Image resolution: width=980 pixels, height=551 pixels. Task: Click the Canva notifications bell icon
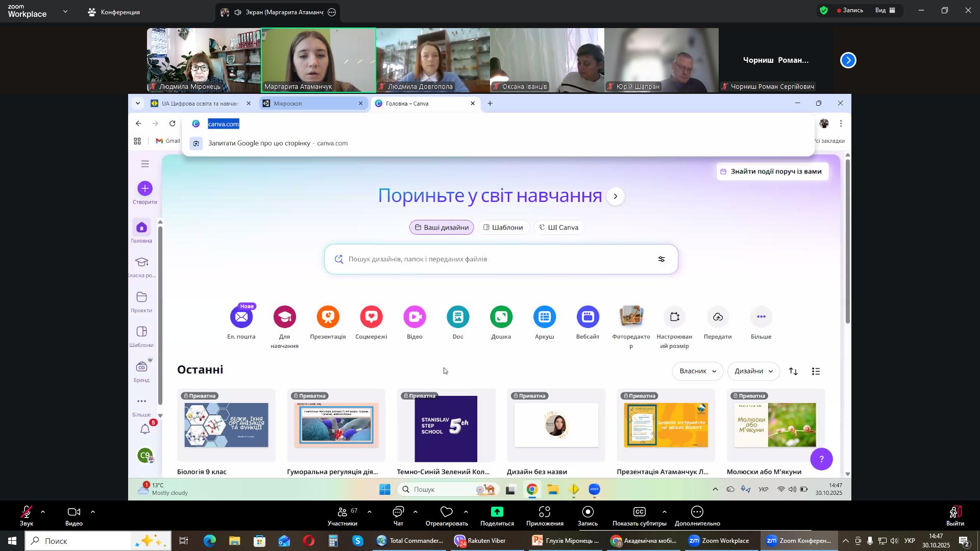pyautogui.click(x=145, y=430)
